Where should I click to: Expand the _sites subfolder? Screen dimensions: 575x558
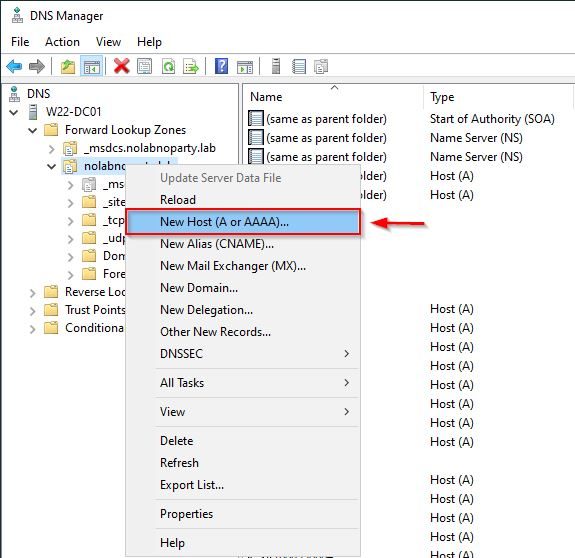[x=70, y=203]
